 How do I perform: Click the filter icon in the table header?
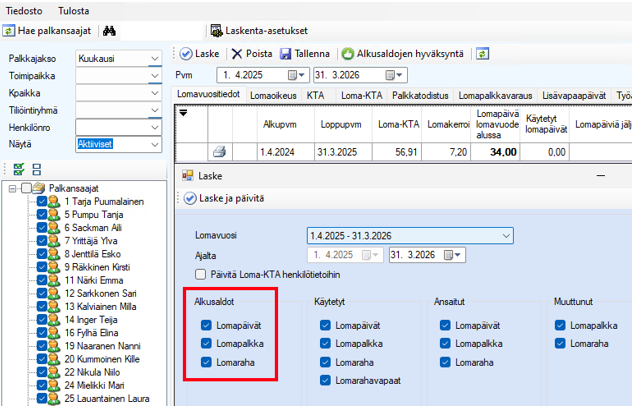(183, 114)
